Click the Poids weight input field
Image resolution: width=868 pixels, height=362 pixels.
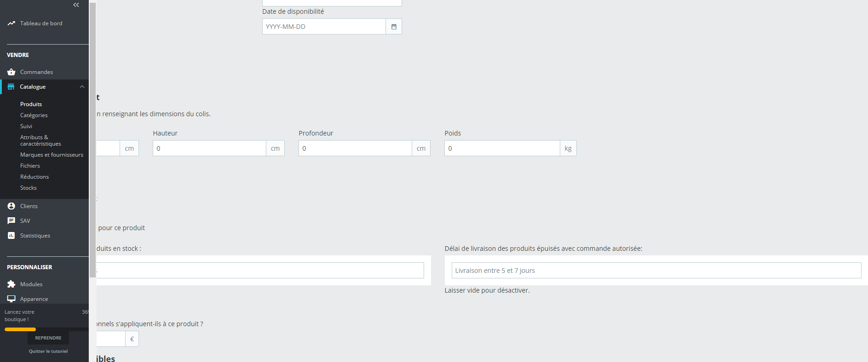click(x=502, y=148)
